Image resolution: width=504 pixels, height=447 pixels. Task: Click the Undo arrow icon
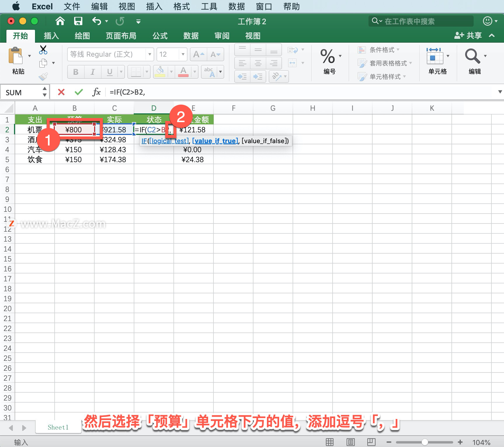click(x=97, y=21)
